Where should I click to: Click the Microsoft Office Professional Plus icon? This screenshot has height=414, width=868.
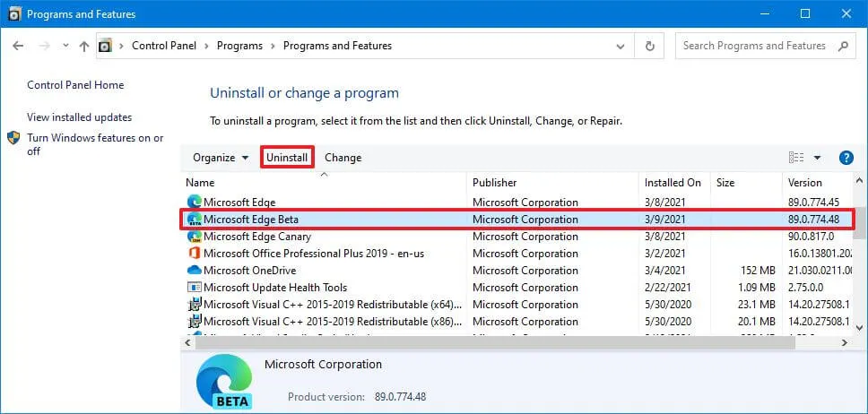pyautogui.click(x=194, y=254)
